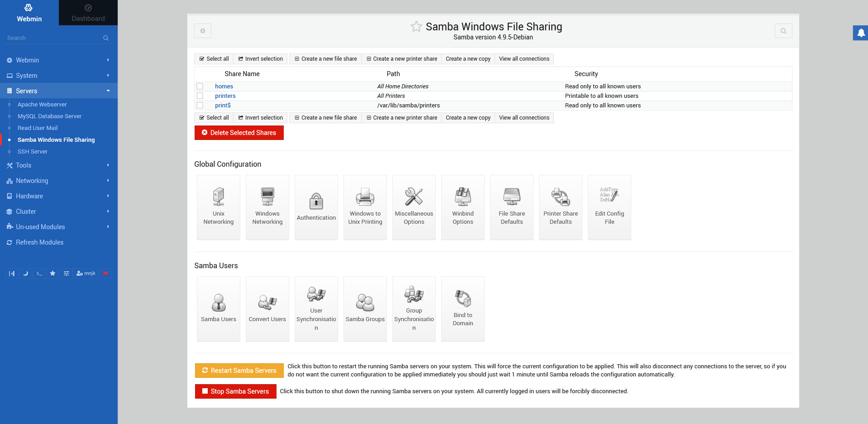Open the printers share link
Screen dimensions: 868x424
point(225,96)
